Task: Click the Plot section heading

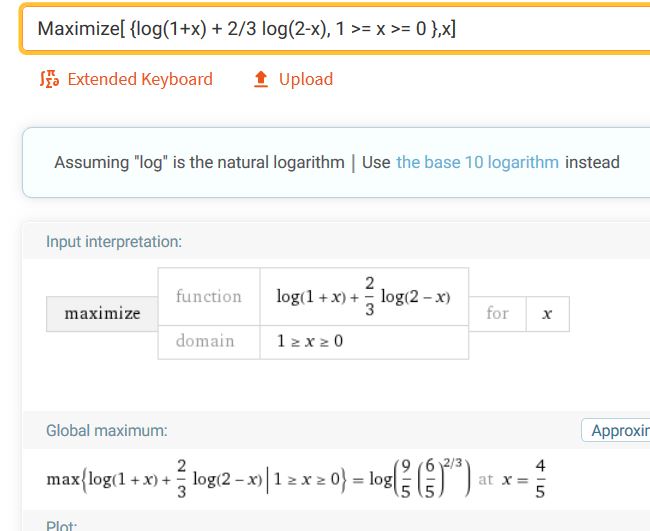Action: [x=60, y=525]
